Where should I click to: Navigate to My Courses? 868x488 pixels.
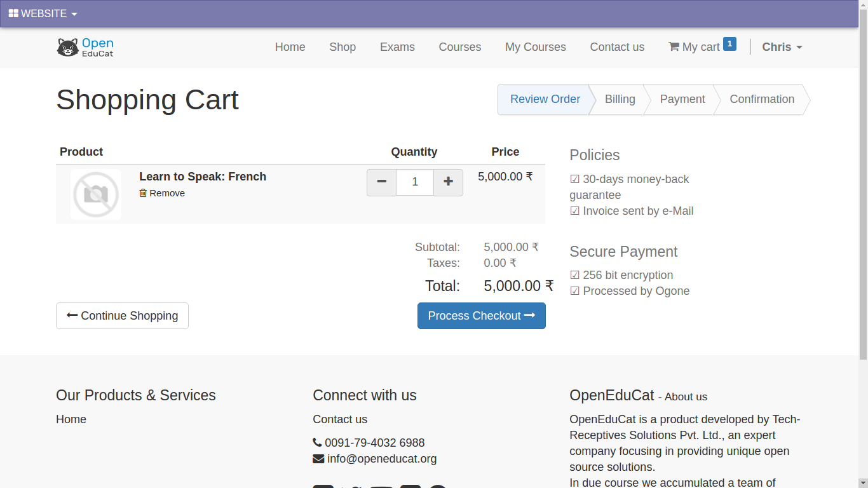535,47
